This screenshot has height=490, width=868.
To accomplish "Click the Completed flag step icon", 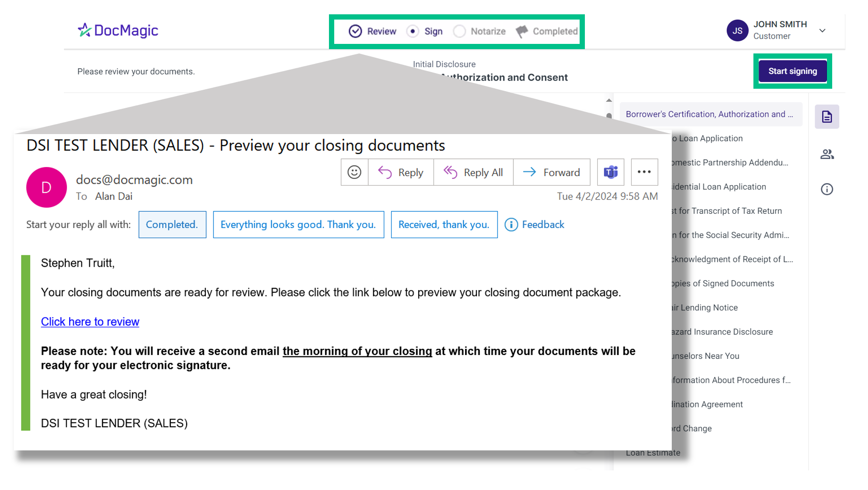I will 522,31.
